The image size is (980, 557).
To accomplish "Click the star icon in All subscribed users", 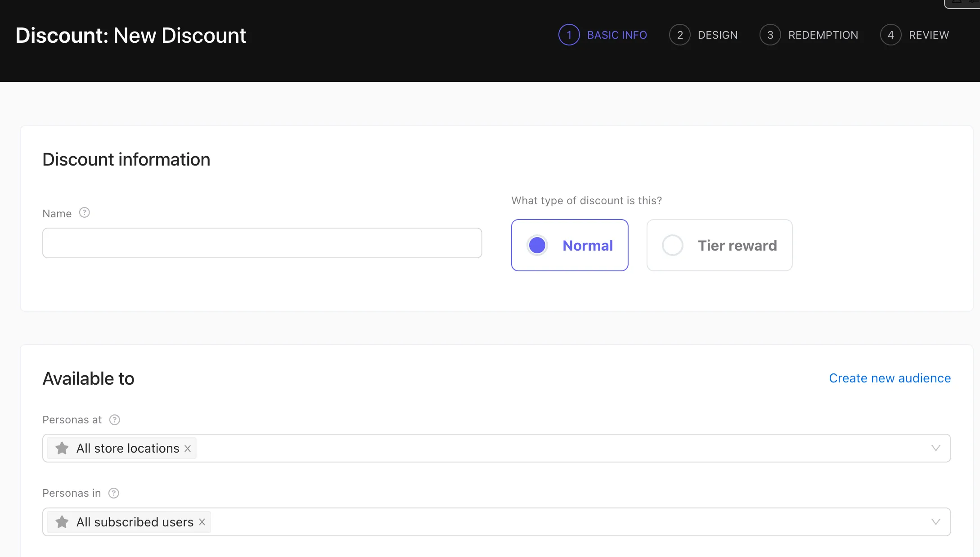I will pyautogui.click(x=62, y=522).
